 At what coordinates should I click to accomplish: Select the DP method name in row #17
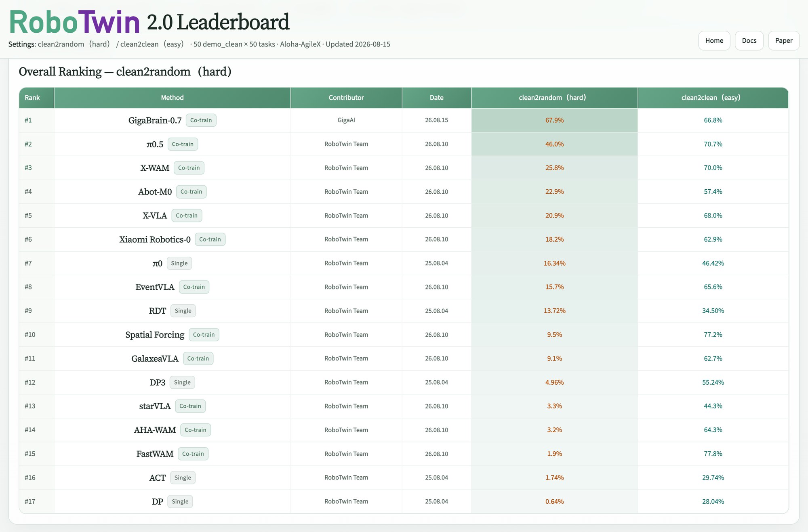click(157, 501)
